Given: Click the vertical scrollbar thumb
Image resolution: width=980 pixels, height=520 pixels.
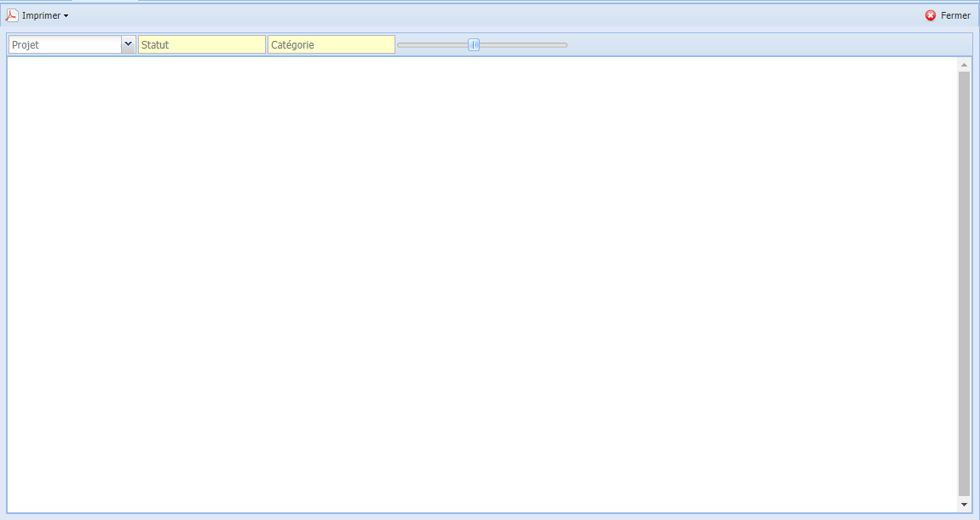Looking at the screenshot, I should coord(964,281).
